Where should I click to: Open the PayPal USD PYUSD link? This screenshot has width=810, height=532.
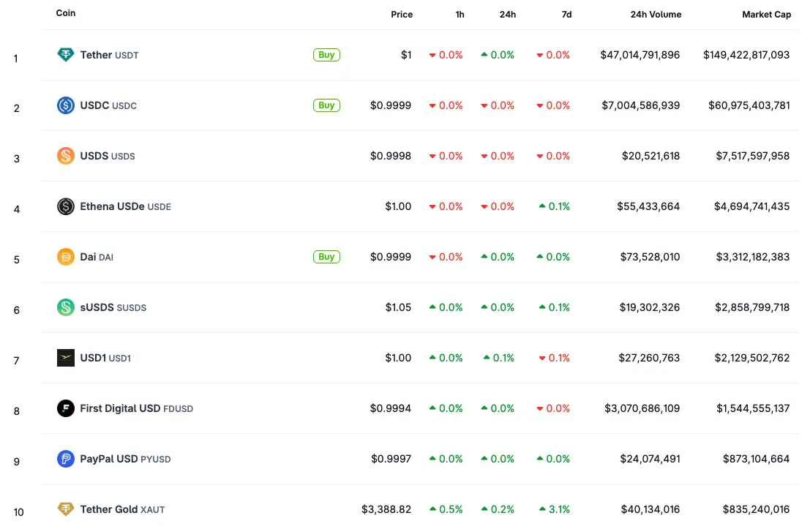pos(125,459)
